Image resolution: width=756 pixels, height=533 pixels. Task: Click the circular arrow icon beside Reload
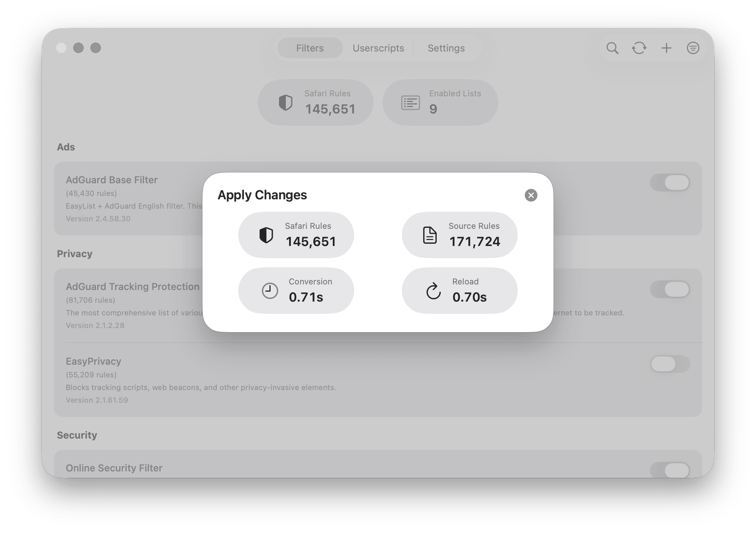click(x=433, y=291)
